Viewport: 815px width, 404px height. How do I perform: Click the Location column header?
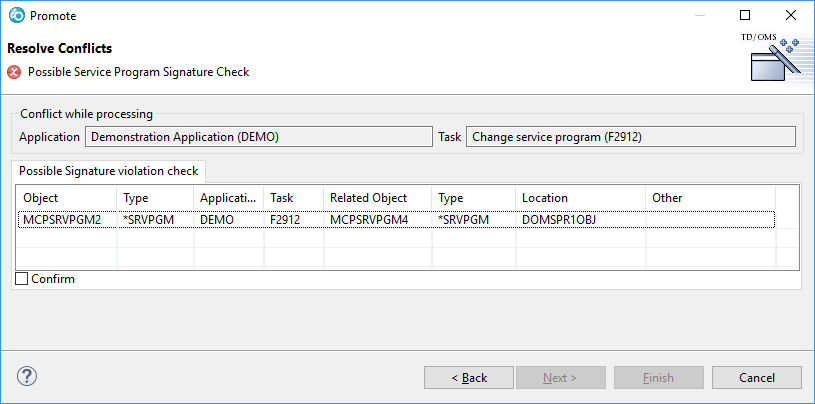[x=580, y=198]
